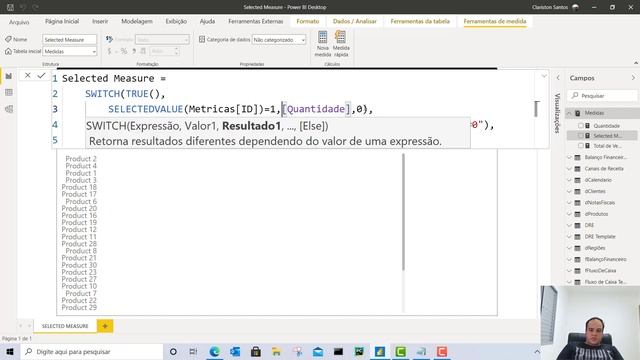Select the DRE Template table
The image size is (640, 360).
(600, 237)
